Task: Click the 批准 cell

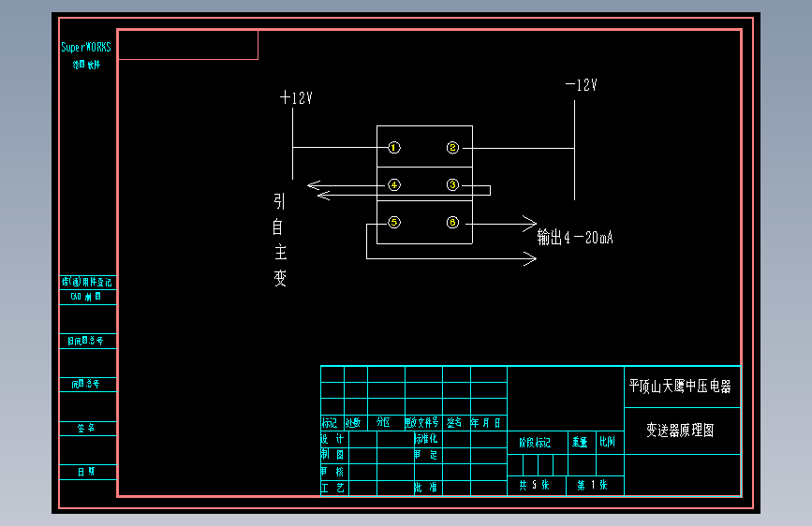Action: point(426,488)
